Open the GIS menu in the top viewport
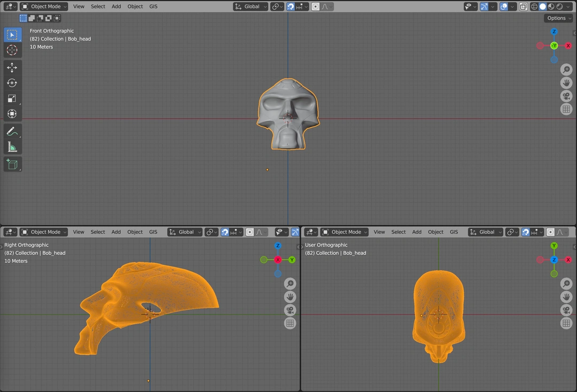 click(153, 6)
